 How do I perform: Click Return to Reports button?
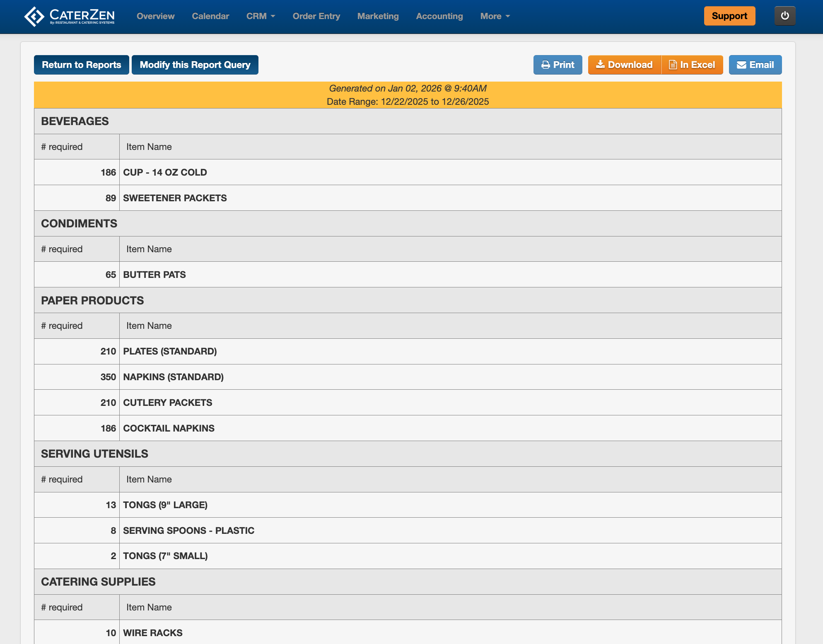click(82, 65)
